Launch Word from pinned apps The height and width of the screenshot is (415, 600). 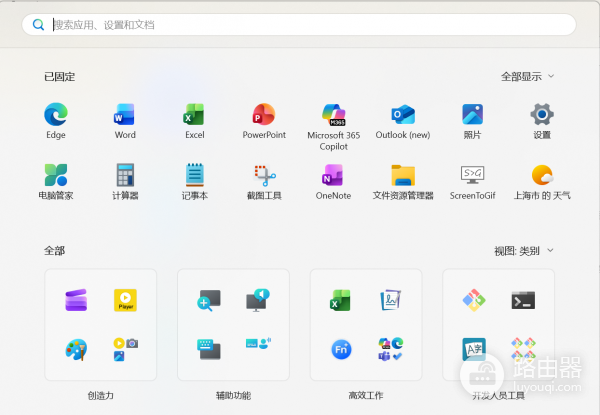click(x=125, y=121)
